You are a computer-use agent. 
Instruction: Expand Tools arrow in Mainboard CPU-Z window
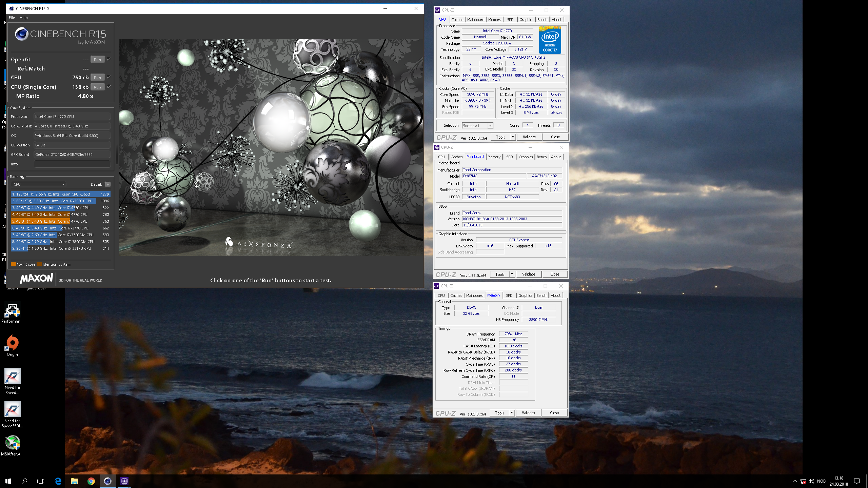point(512,274)
